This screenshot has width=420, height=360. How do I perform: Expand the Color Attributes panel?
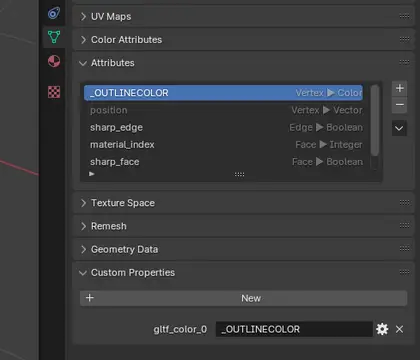[x=83, y=40]
